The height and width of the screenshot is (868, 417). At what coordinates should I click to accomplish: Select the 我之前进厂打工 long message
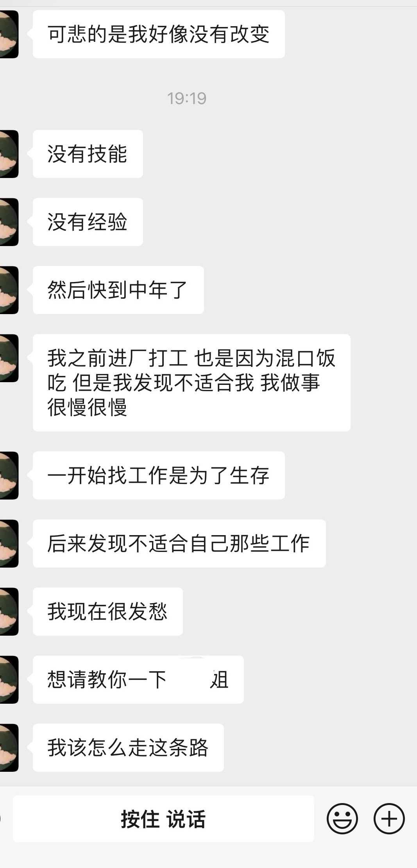pyautogui.click(x=191, y=383)
